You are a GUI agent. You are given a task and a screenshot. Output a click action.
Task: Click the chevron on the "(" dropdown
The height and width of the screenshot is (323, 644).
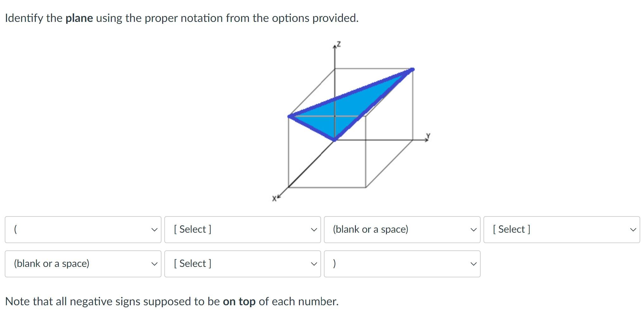[x=154, y=229]
